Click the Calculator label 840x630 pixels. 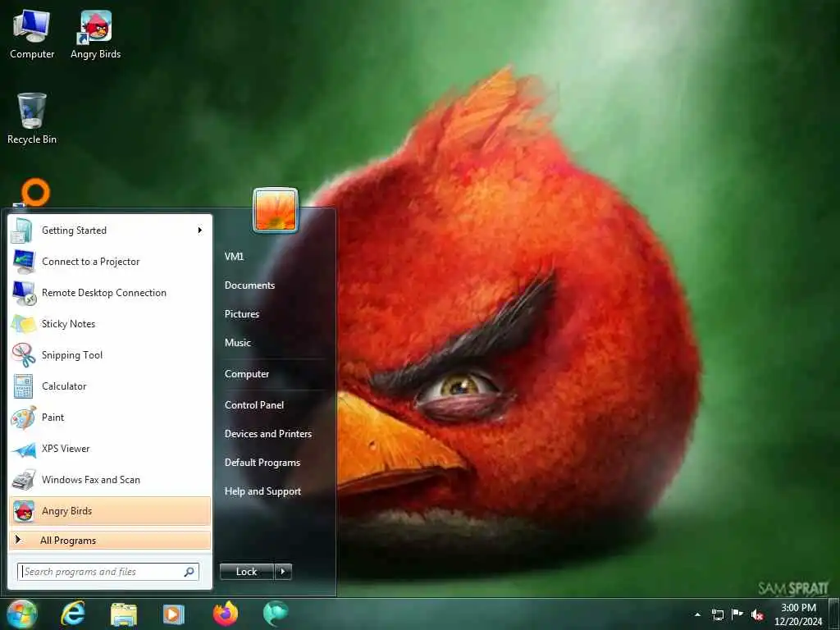coord(64,386)
